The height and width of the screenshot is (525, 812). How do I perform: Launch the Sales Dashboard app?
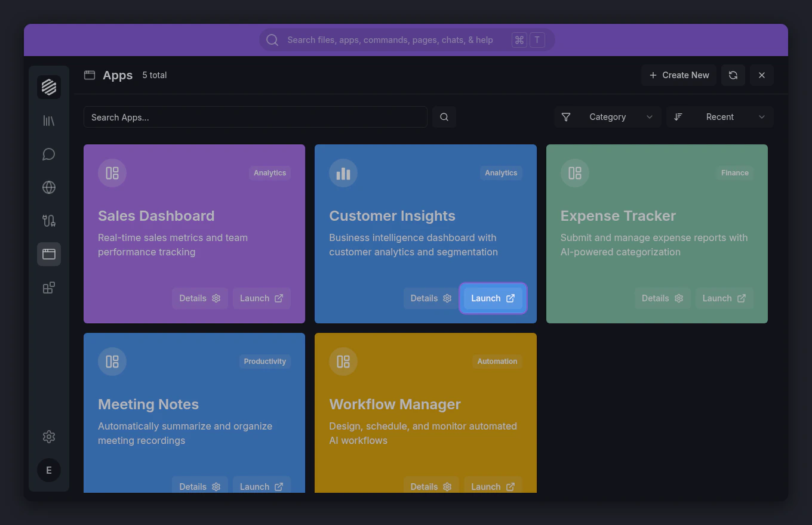click(x=262, y=298)
